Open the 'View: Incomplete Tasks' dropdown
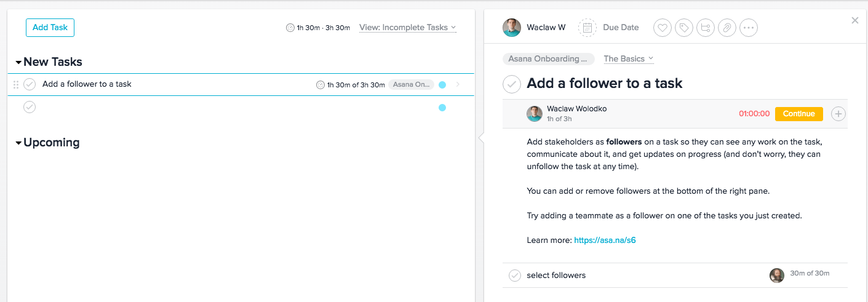The height and width of the screenshot is (302, 868). tap(407, 28)
